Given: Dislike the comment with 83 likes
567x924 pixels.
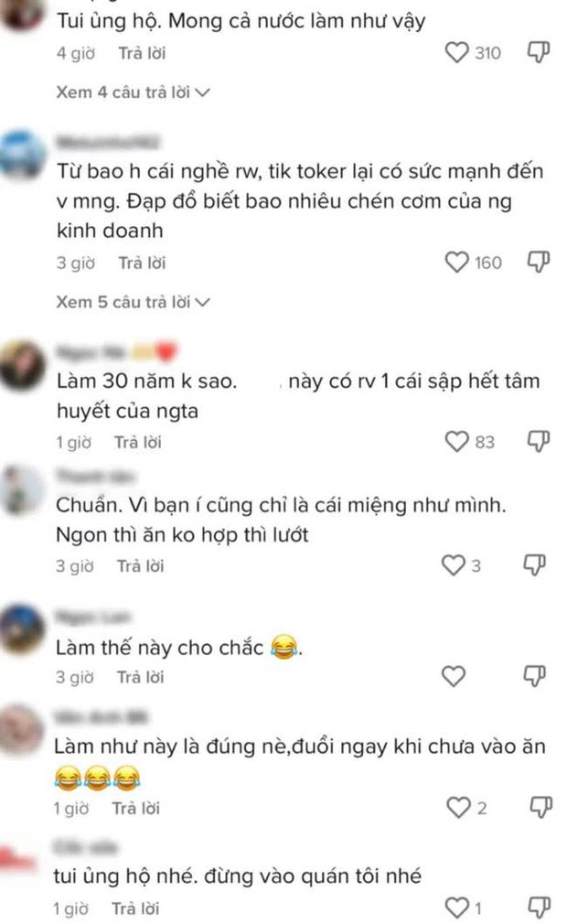Looking at the screenshot, I should pyautogui.click(x=538, y=441).
